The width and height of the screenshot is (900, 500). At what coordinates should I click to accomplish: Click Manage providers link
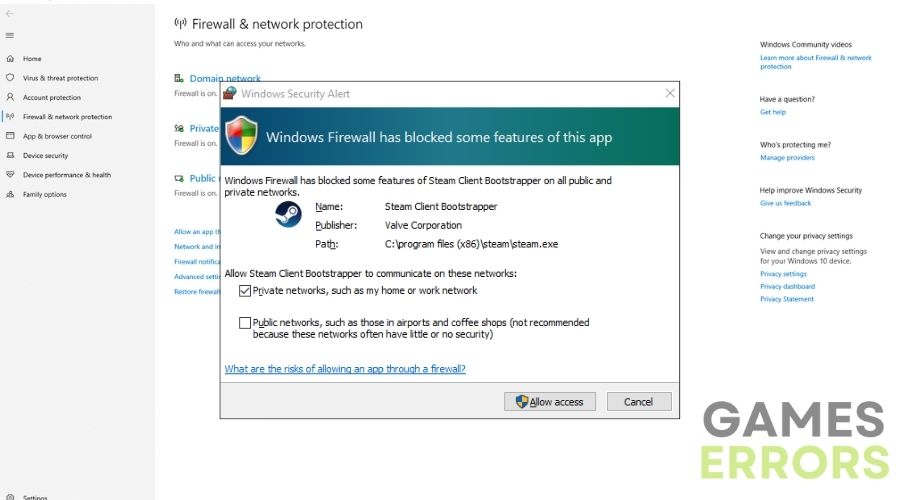pyautogui.click(x=787, y=158)
